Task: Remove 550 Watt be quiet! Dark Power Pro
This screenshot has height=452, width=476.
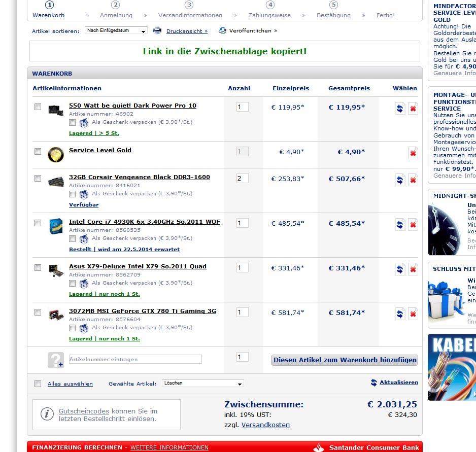Action: click(x=413, y=109)
